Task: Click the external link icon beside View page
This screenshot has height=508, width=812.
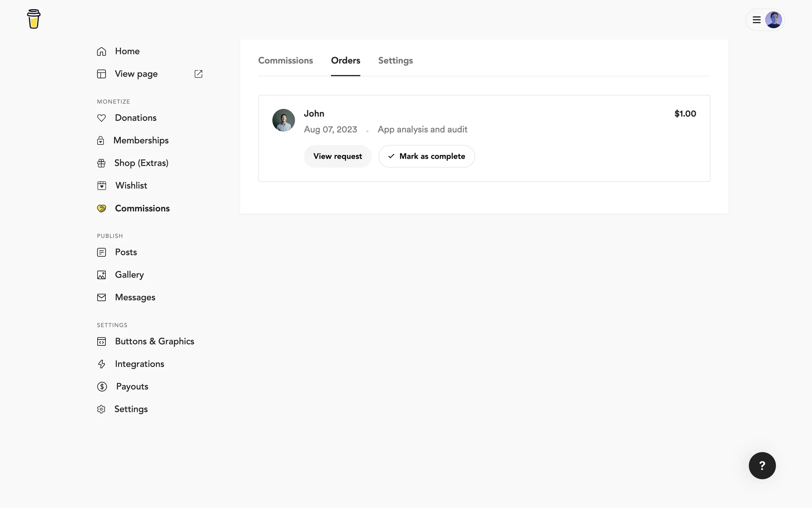Action: click(x=198, y=74)
